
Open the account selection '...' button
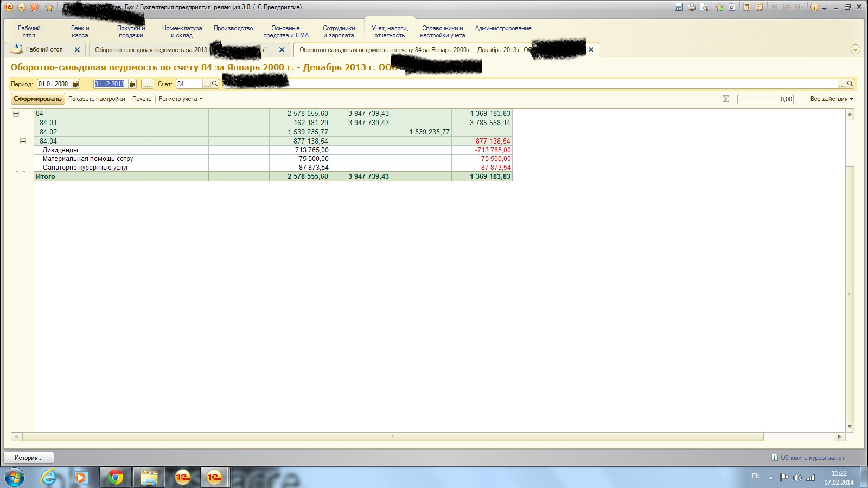(206, 84)
